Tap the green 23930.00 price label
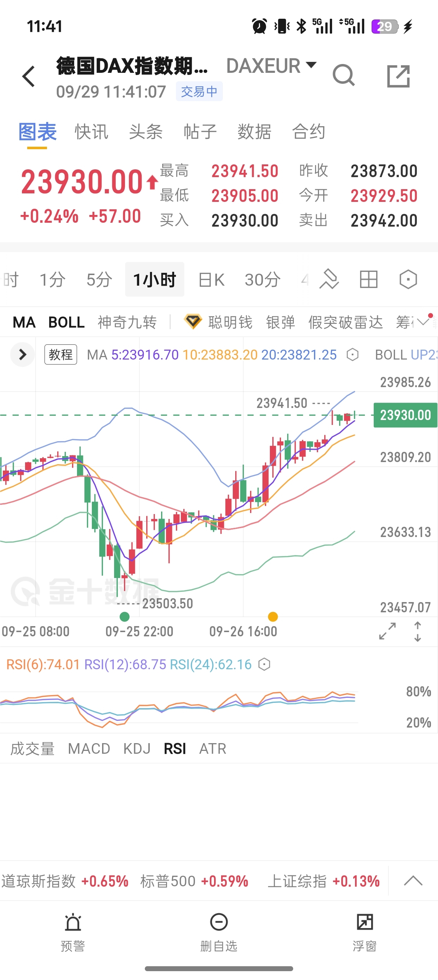The width and height of the screenshot is (438, 980). pyautogui.click(x=405, y=415)
